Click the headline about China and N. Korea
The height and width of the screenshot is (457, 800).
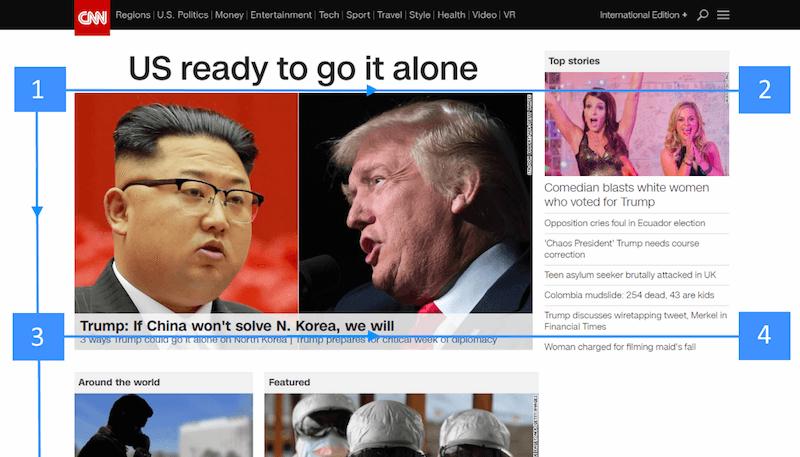pyautogui.click(x=237, y=326)
